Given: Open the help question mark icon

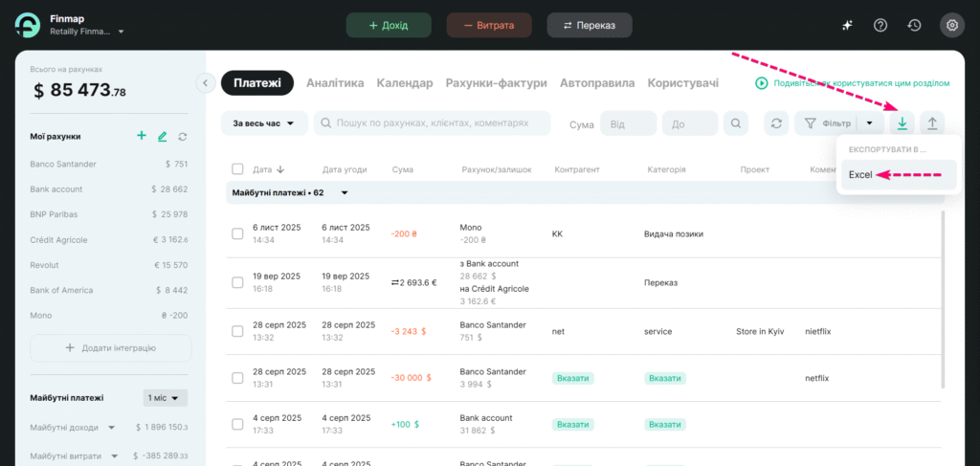Looking at the screenshot, I should coord(881,26).
